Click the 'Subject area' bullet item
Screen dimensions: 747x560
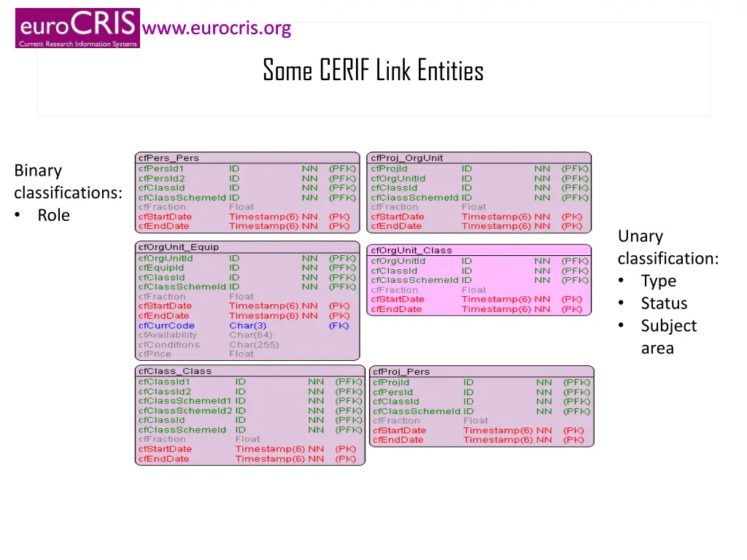(x=668, y=337)
